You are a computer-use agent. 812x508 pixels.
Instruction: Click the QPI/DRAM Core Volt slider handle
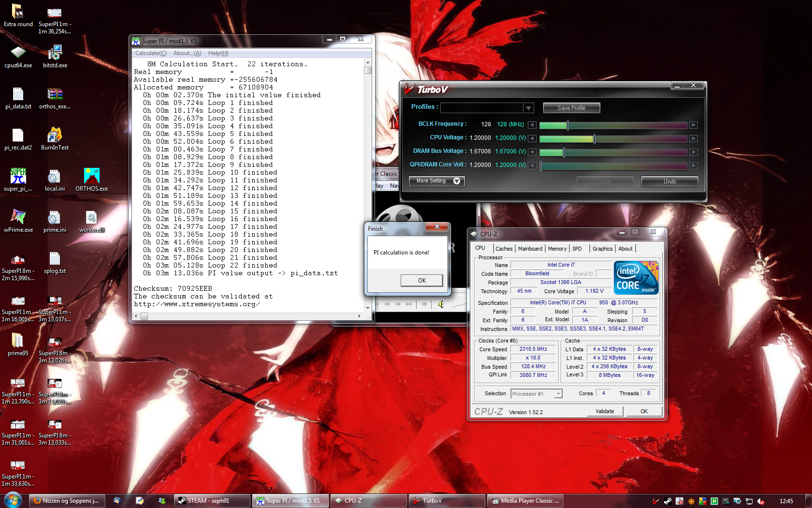click(541, 166)
